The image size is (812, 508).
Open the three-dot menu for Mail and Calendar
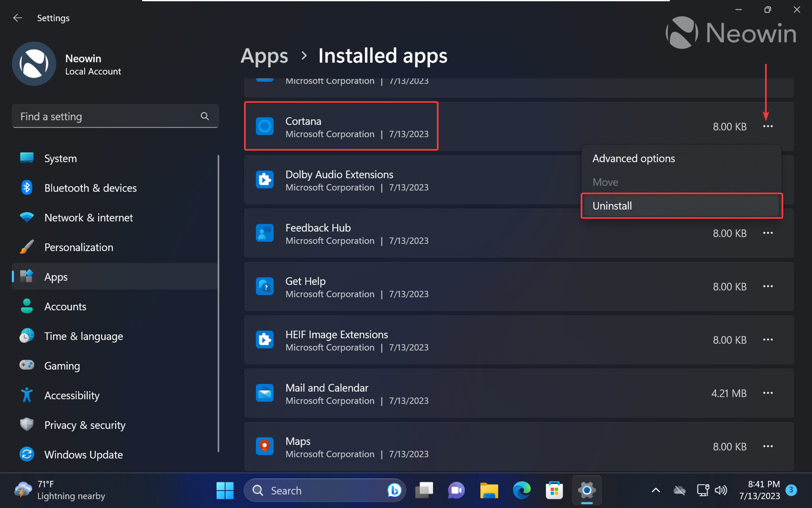768,393
